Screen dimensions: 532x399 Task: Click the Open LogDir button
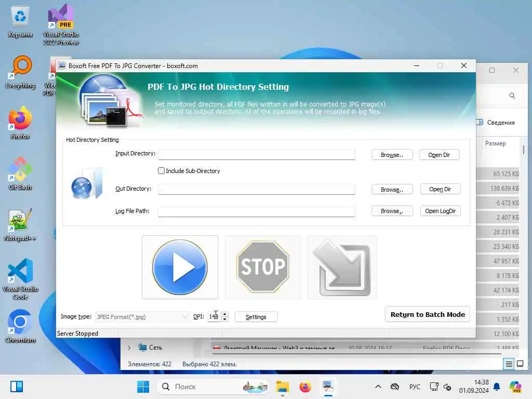click(440, 211)
